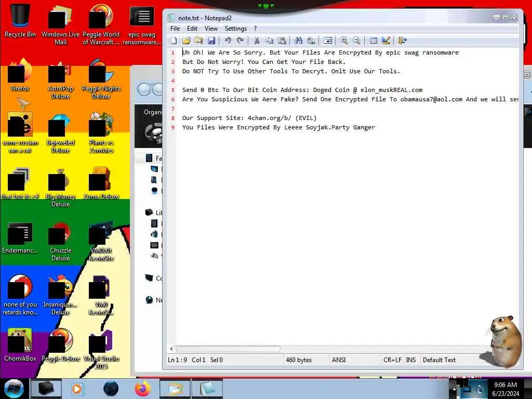Create a new document in Notepad2 toolbar
Viewport: 532px width, 399px height.
point(174,41)
